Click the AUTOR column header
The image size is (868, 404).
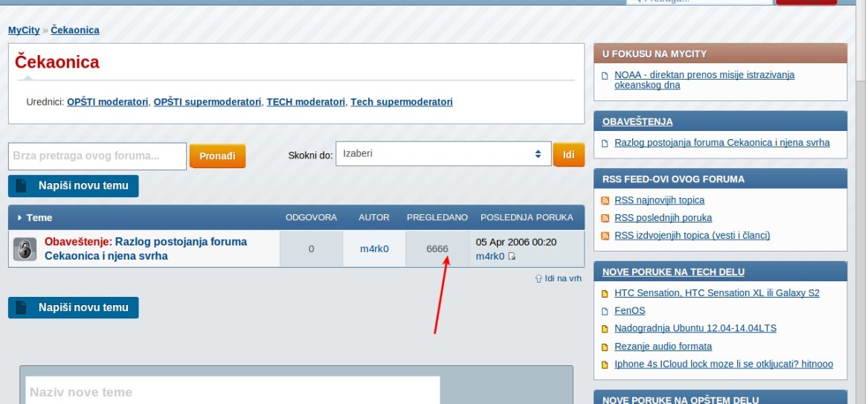tap(373, 217)
